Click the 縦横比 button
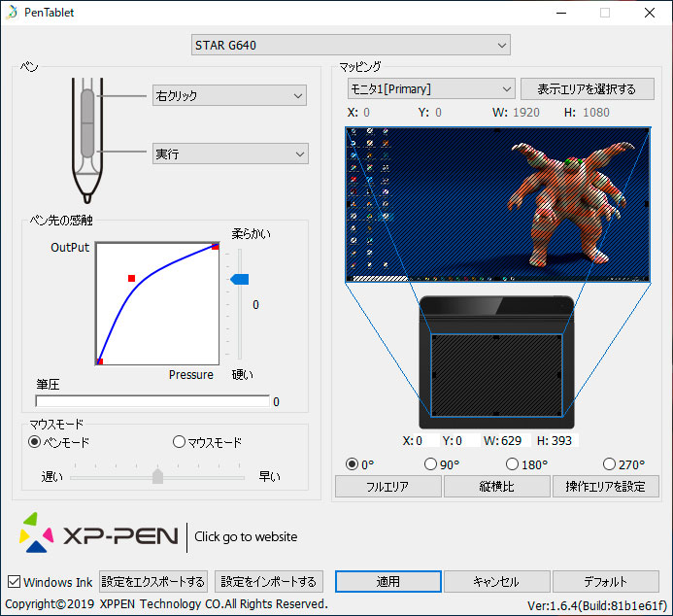Screen dimensions: 673x616 [x=496, y=487]
